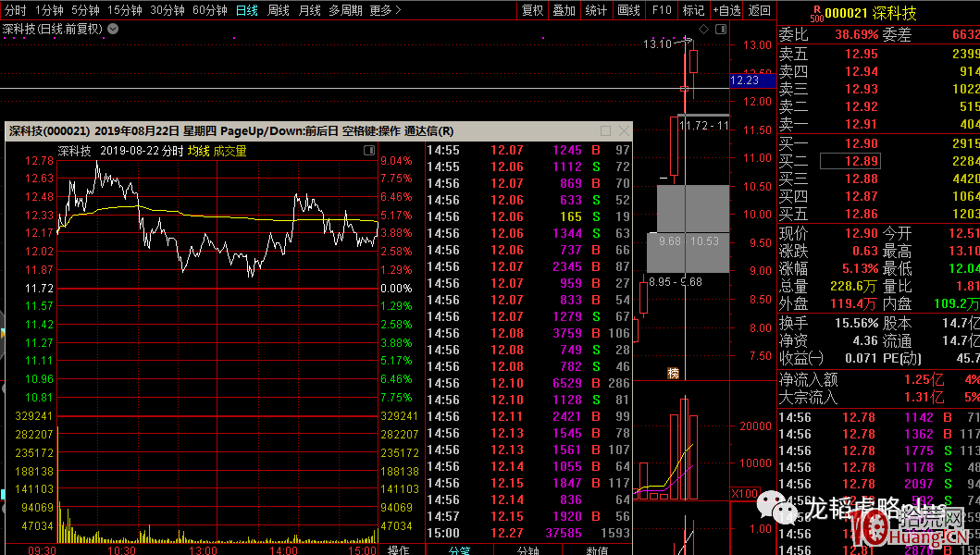This screenshot has height=555, width=980.
Task: Click the 买五 bid row at 12.86
Action: pos(879,214)
